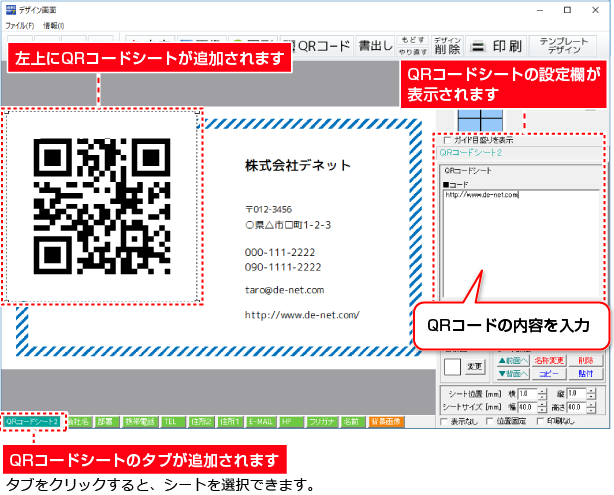
Task: Select the http://www.de-net.com/ text on card
Action: point(302,315)
